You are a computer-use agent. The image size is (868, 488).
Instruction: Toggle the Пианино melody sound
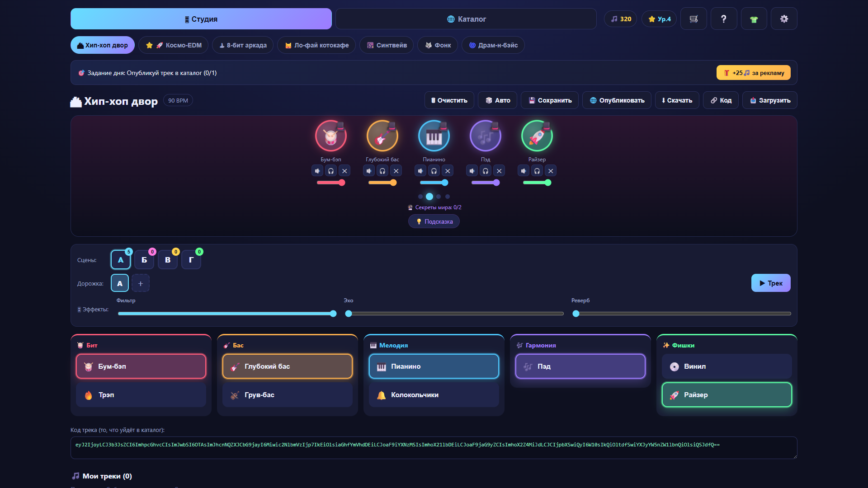coord(434,366)
